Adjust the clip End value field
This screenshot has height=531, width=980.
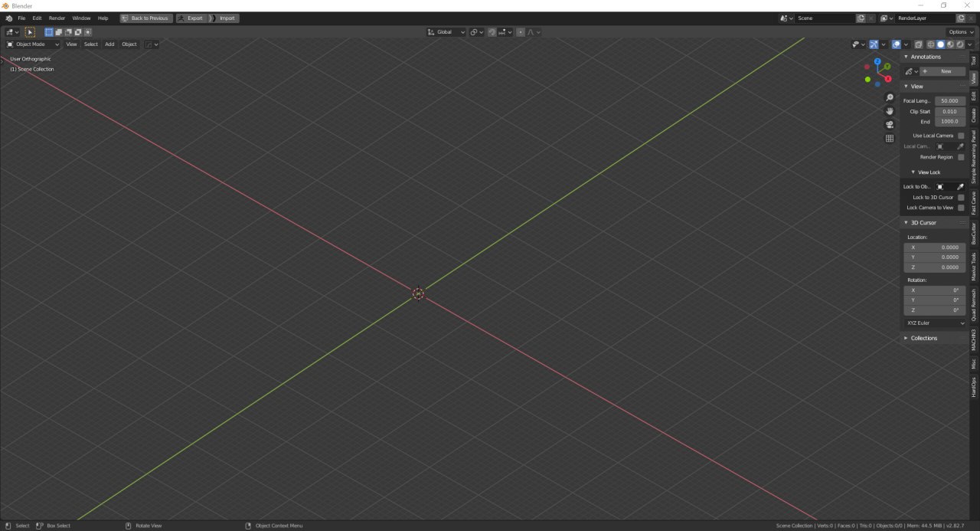tap(950, 121)
